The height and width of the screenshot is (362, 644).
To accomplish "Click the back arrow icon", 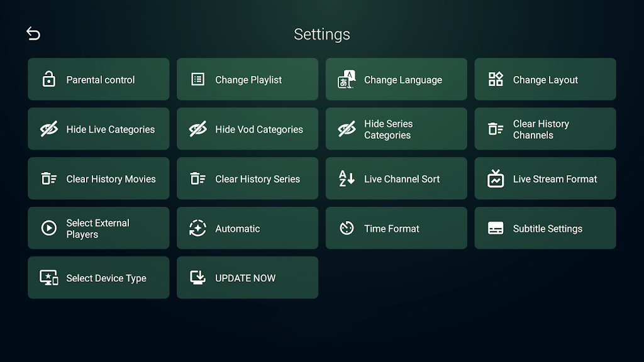I will [33, 34].
